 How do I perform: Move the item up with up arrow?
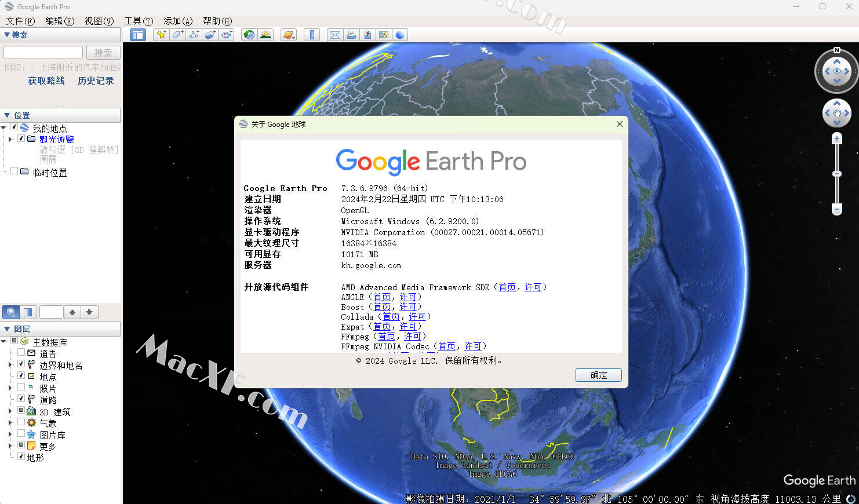[x=72, y=312]
